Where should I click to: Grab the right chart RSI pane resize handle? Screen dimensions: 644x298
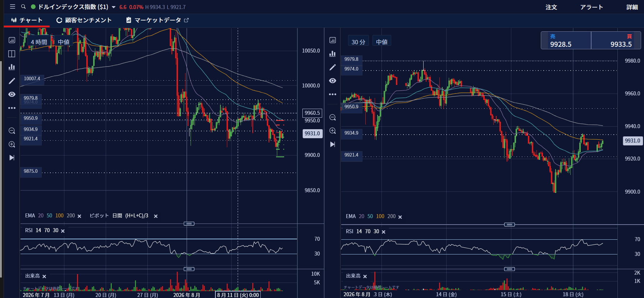tap(510, 225)
